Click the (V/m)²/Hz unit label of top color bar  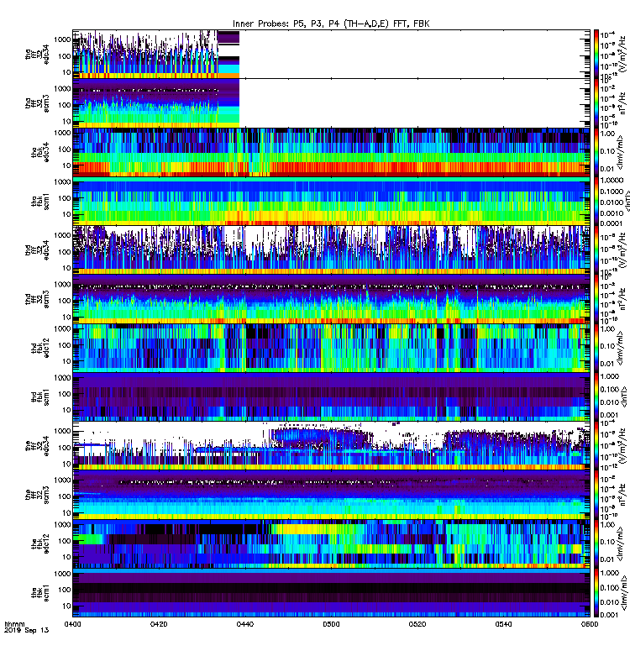pyautogui.click(x=622, y=55)
